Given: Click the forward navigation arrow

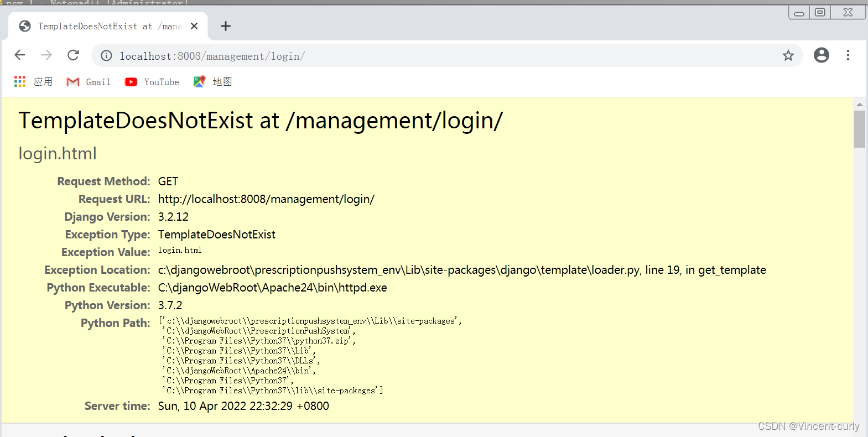Looking at the screenshot, I should (x=46, y=55).
